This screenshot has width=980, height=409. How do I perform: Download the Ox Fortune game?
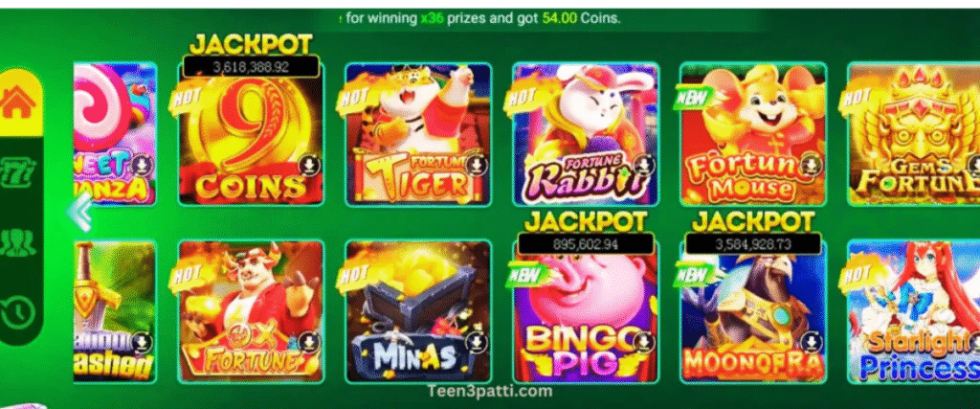[x=309, y=342]
